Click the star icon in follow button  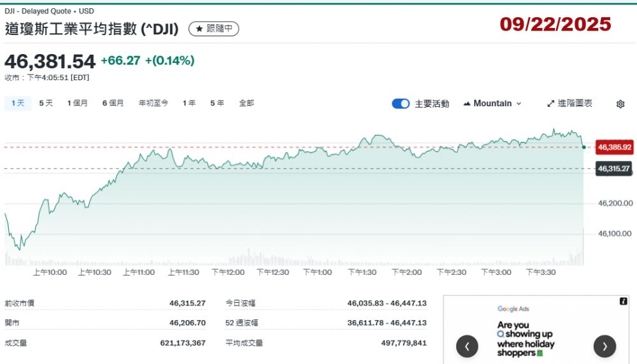pos(199,29)
